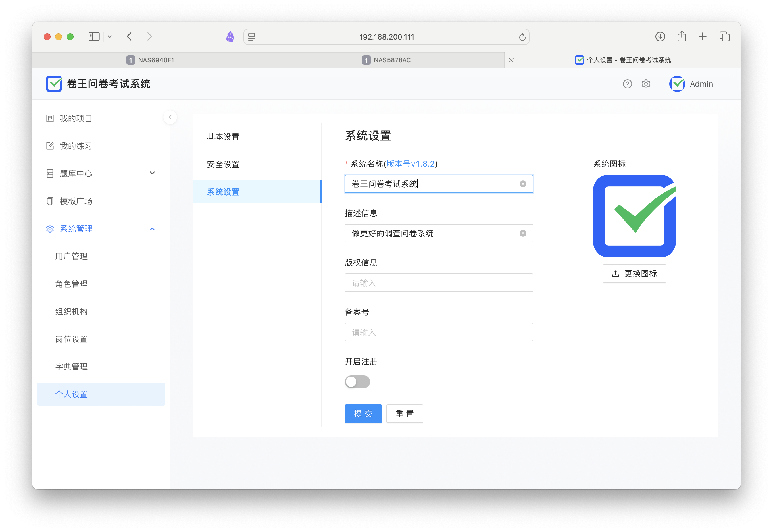
Task: Open Safari downloads icon
Action: click(x=660, y=37)
